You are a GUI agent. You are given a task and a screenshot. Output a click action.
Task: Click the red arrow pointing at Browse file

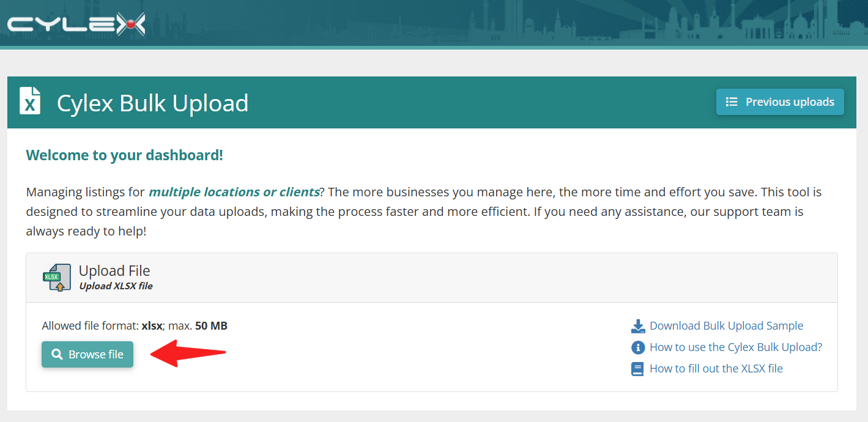(188, 354)
